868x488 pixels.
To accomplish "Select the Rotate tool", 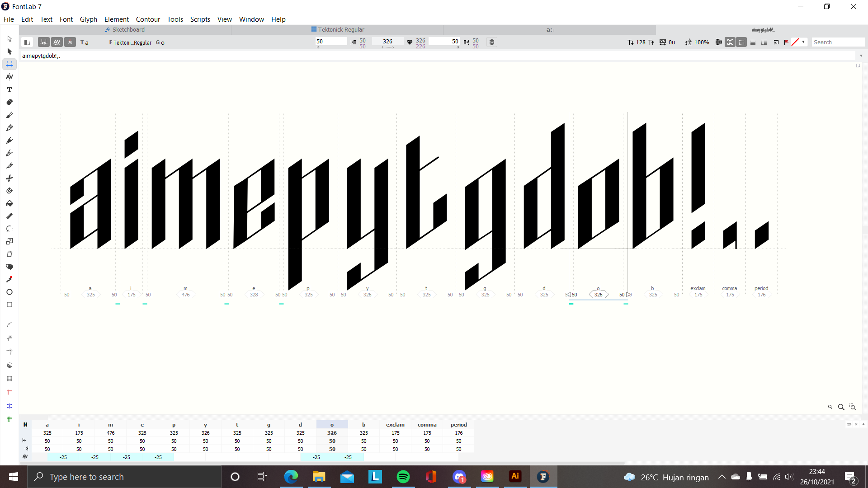I will pos(9,229).
